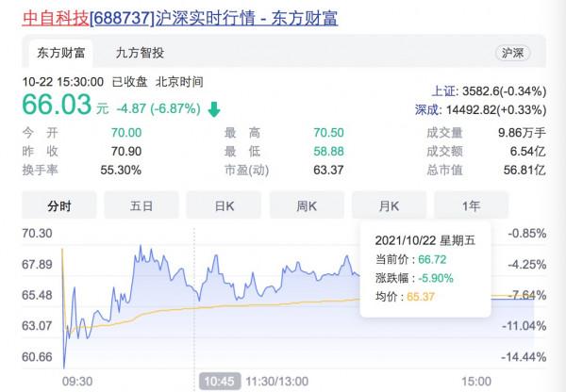Select the 分时 chart tab

click(x=59, y=206)
